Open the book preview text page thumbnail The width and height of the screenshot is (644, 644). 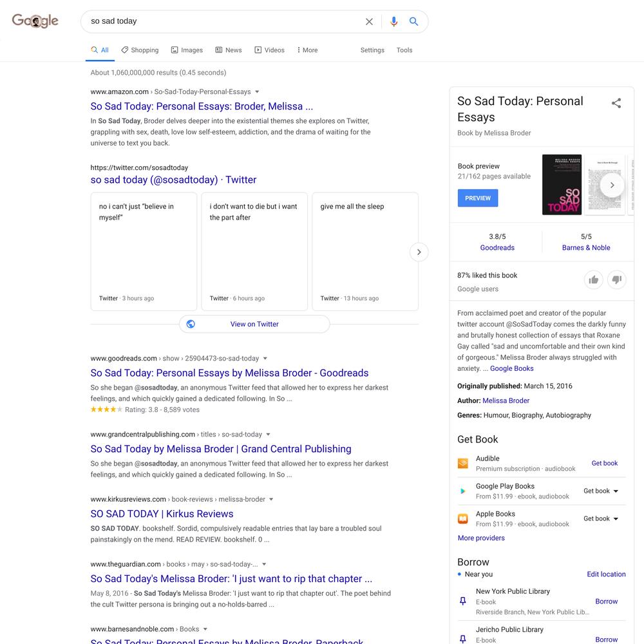(605, 185)
